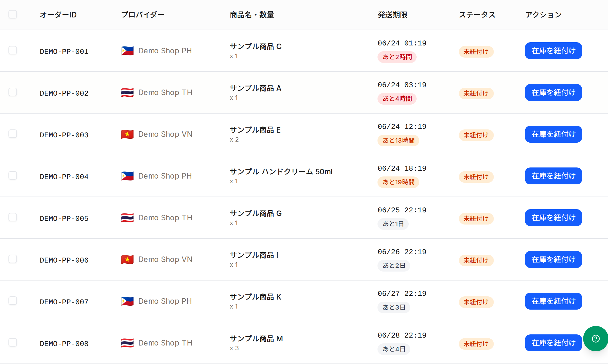Screen dimensions: 608x364
Task: Select checkbox for order DEMO-PP-004
Action: (x=13, y=175)
